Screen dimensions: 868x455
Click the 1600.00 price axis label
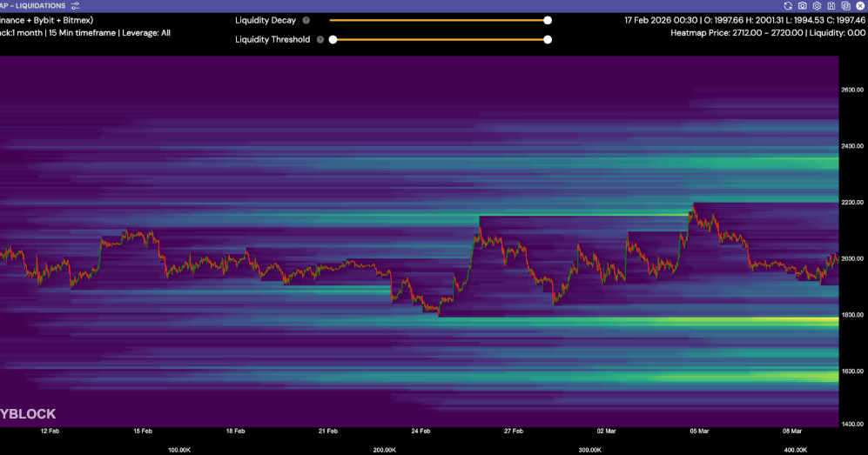[x=852, y=371]
